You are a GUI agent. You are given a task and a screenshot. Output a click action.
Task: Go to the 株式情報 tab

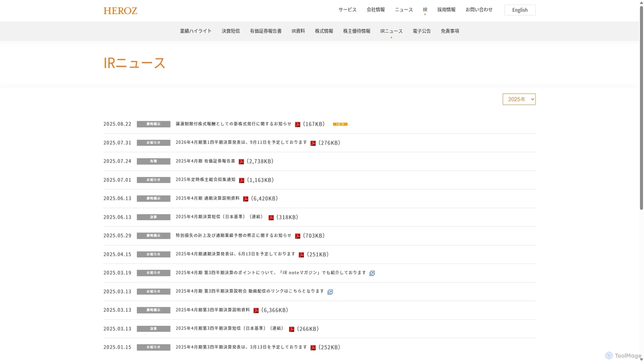coord(324,31)
